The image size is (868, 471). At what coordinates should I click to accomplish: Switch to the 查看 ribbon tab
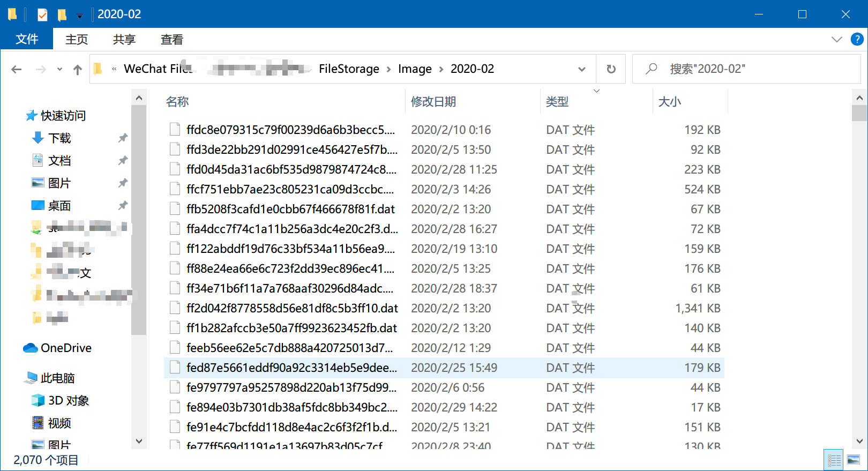coord(172,39)
